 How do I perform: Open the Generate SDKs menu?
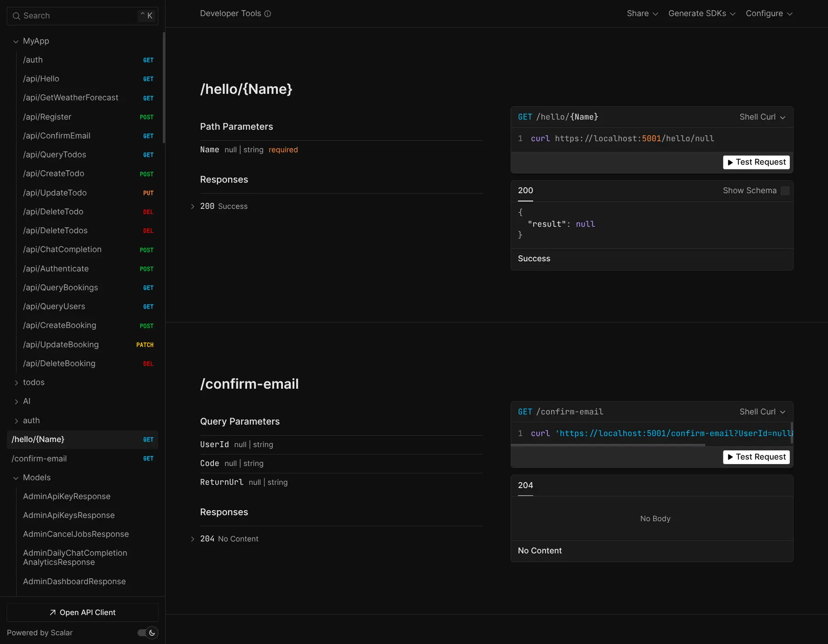(701, 14)
